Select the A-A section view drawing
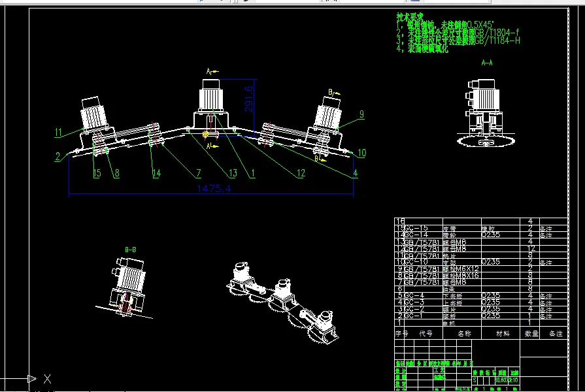The width and height of the screenshot is (585, 392). tap(486, 112)
